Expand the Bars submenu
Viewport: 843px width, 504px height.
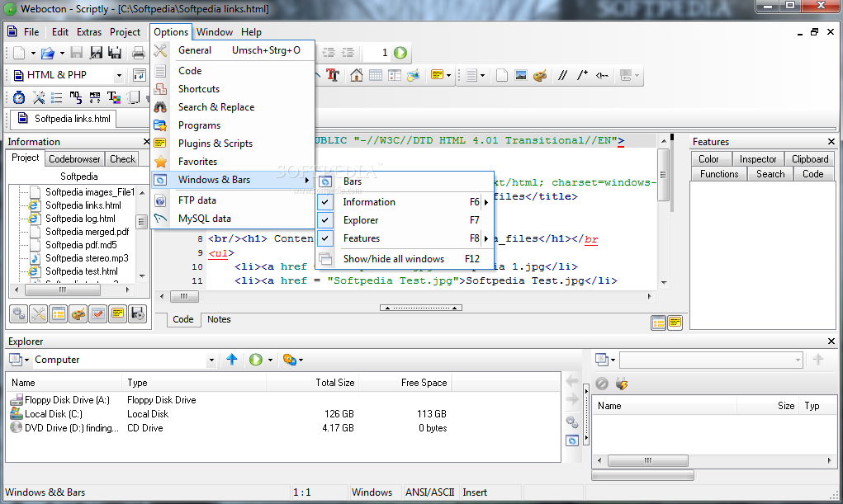353,181
